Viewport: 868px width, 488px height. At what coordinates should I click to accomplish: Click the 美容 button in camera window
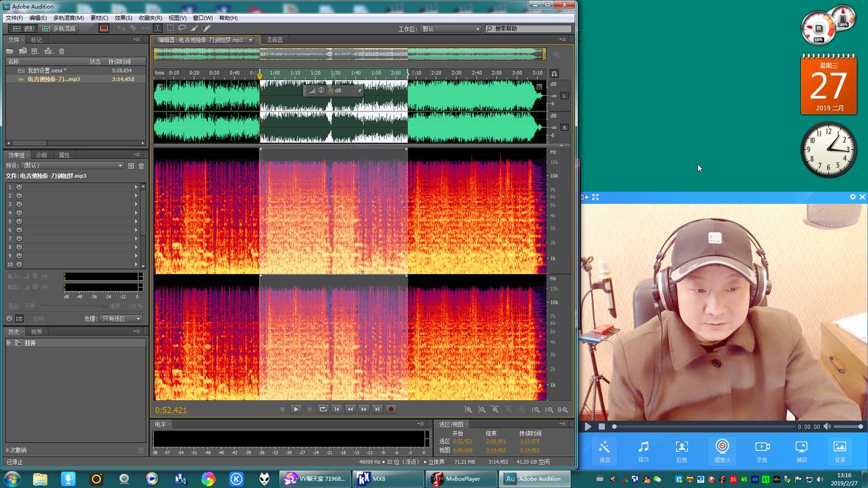pyautogui.click(x=605, y=451)
